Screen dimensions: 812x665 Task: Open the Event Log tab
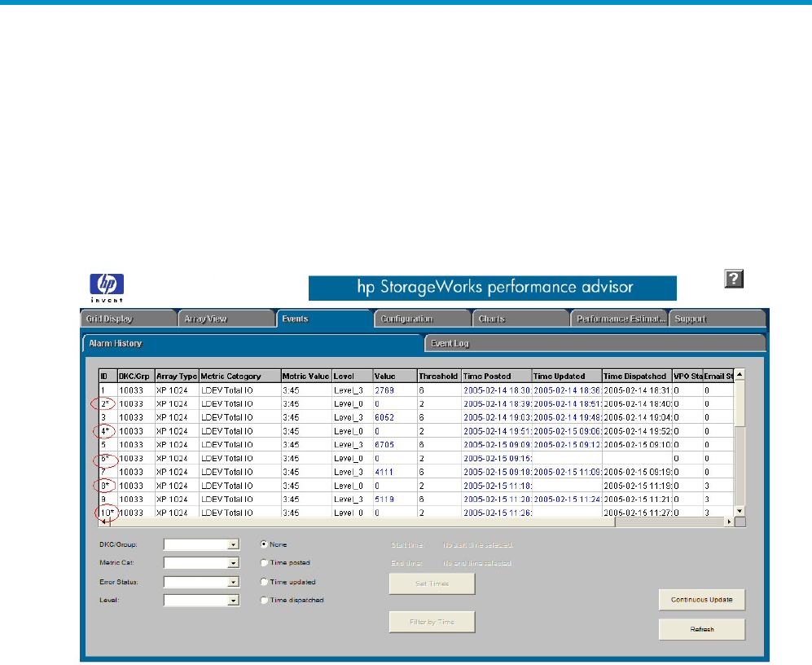coord(595,344)
